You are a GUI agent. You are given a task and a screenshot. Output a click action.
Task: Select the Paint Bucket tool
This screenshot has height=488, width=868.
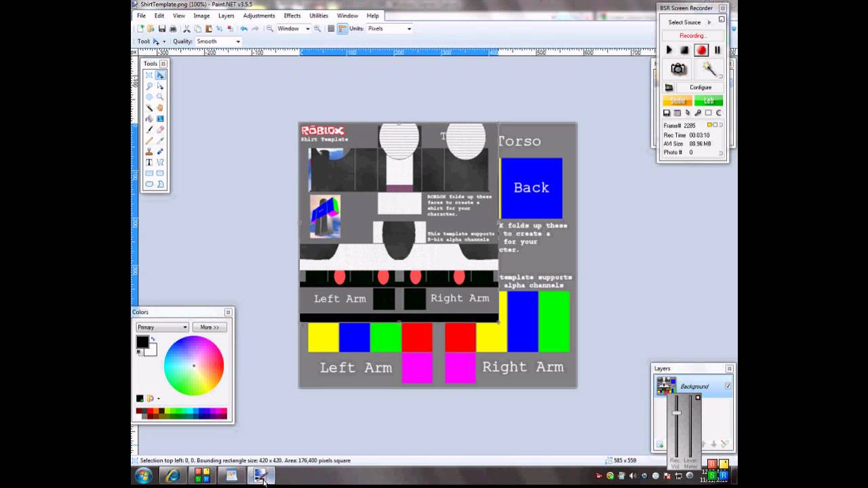tap(149, 119)
